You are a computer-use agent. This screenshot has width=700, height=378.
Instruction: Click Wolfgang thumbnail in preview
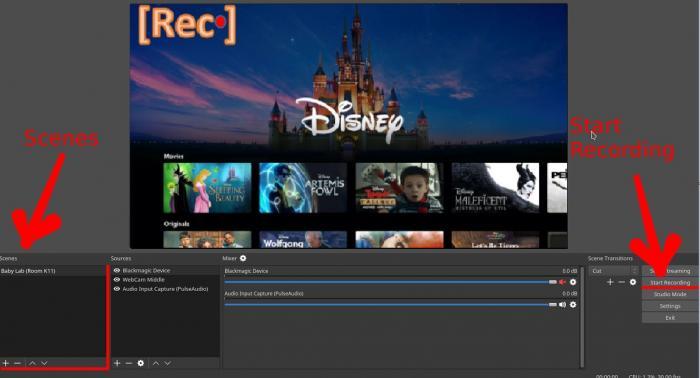click(x=303, y=240)
